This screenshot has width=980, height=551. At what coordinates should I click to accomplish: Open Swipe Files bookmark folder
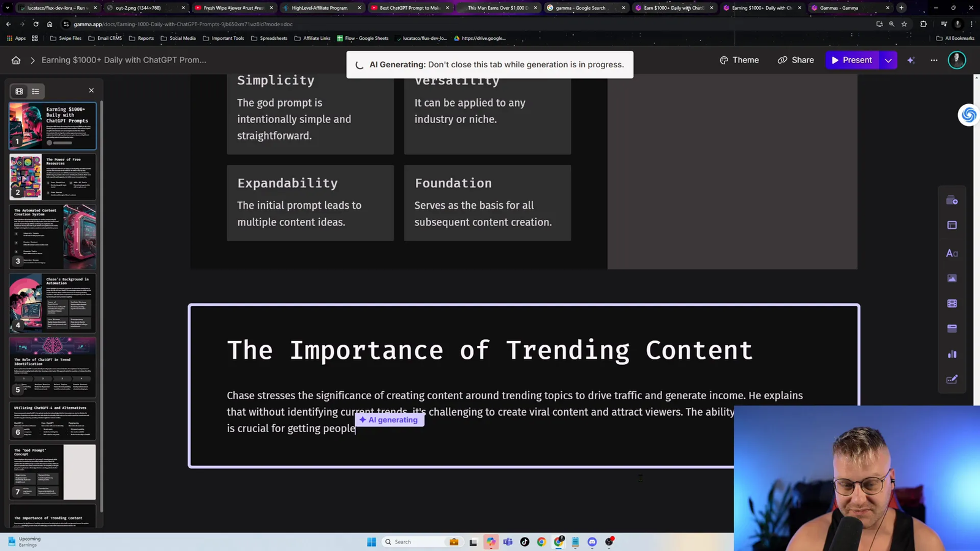click(66, 38)
